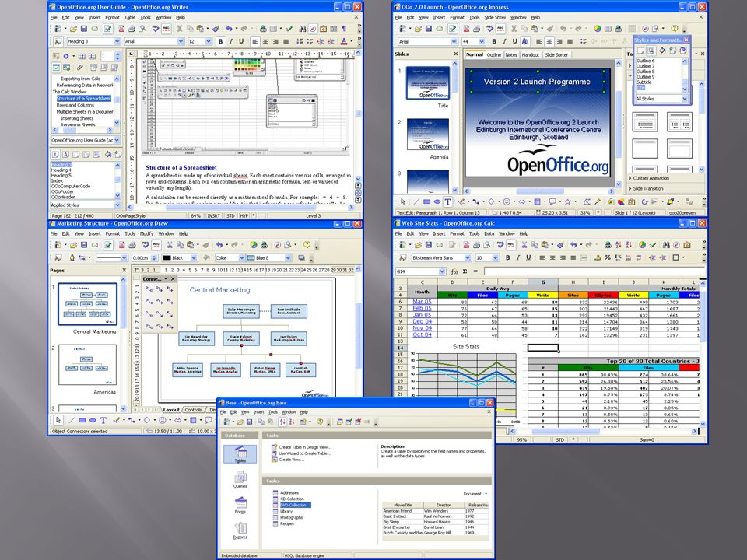Viewport: 747px width, 560px height.
Task: Click the Percent format icon in Calc
Action: tap(608, 257)
